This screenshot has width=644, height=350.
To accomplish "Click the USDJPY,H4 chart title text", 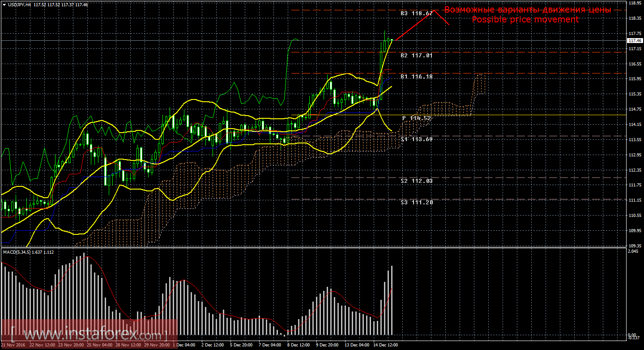I will pos(19,4).
